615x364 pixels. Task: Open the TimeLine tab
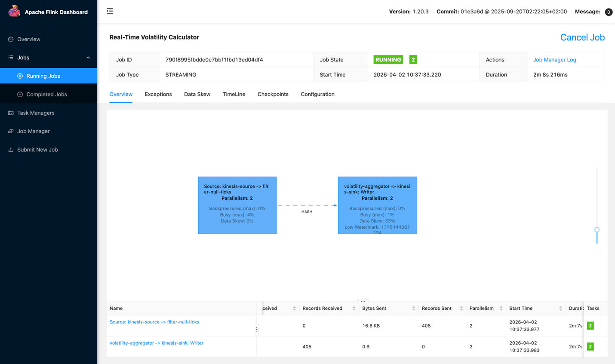point(234,95)
